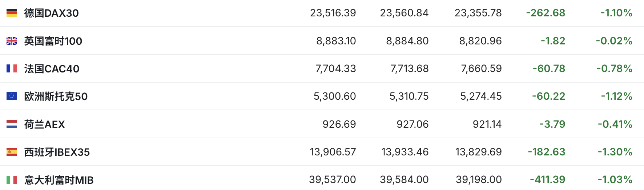Click the Italian flag icon
Image resolution: width=644 pixels, height=190 pixels.
point(12,179)
